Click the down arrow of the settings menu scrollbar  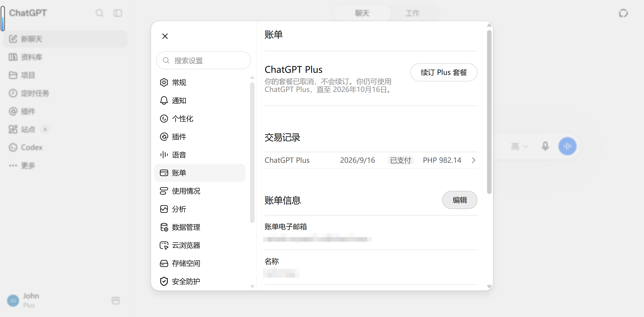(x=252, y=286)
